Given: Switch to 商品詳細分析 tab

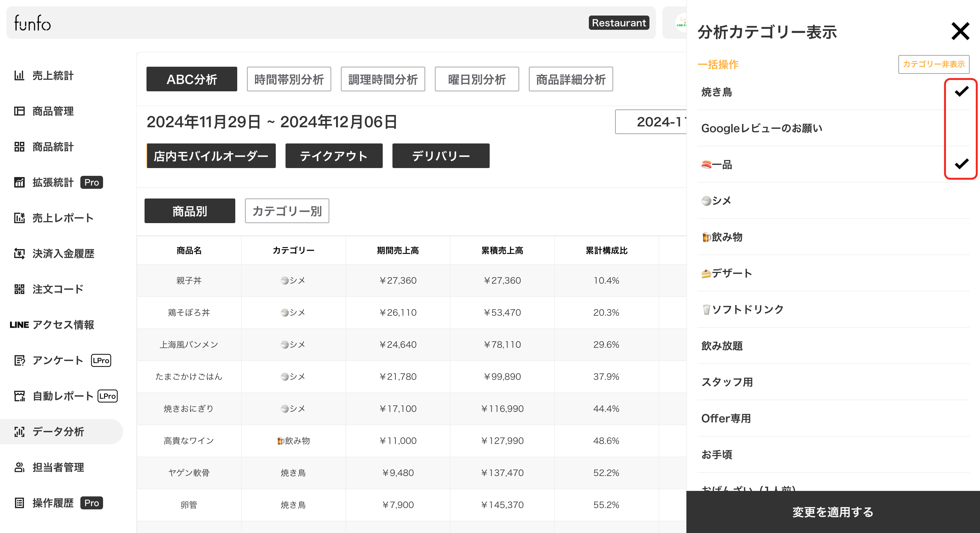Looking at the screenshot, I should (x=571, y=79).
